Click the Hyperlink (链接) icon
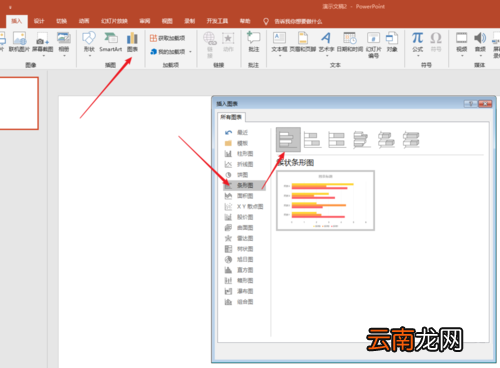The height and width of the screenshot is (368, 500). (210, 38)
